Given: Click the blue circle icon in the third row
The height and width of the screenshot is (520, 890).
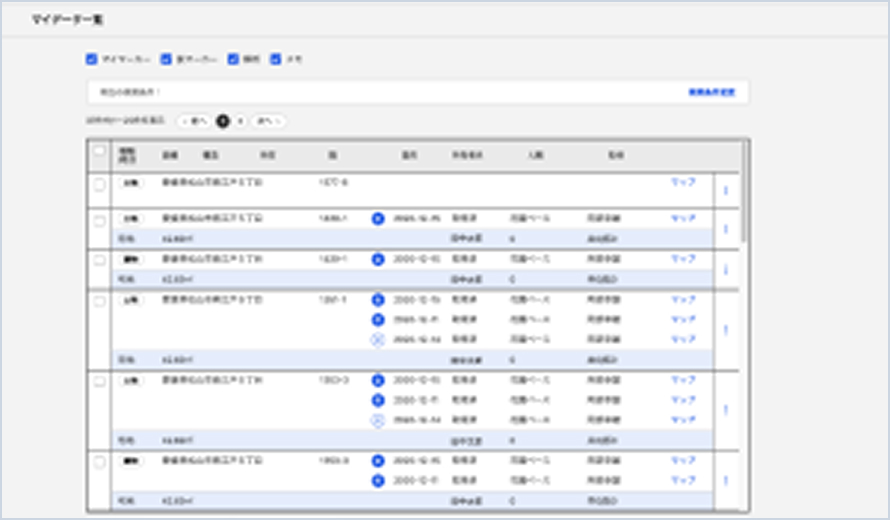Looking at the screenshot, I should pyautogui.click(x=378, y=259).
